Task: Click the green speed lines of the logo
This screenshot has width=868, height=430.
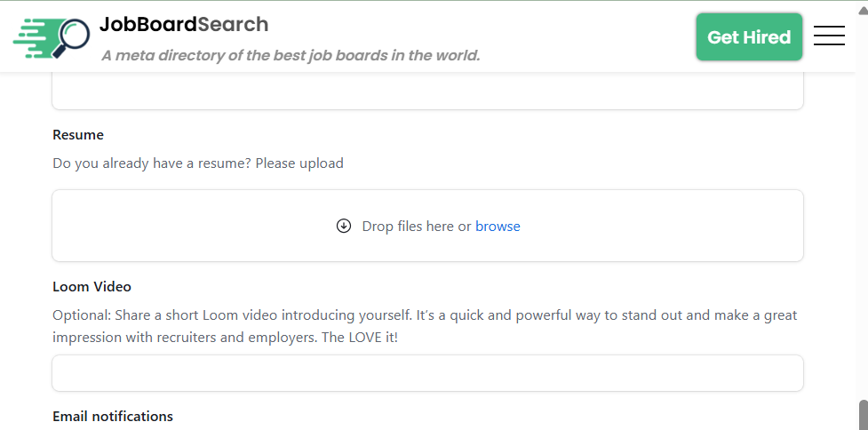Action: pos(33,37)
